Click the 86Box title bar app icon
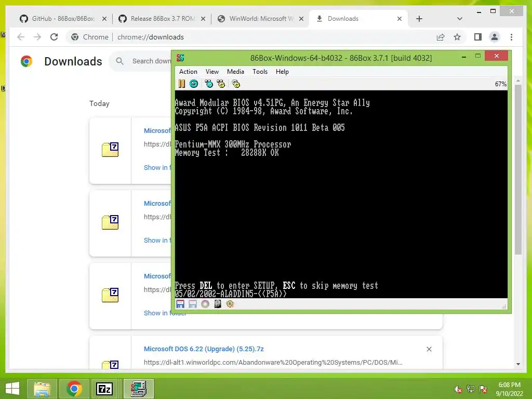 tap(180, 58)
